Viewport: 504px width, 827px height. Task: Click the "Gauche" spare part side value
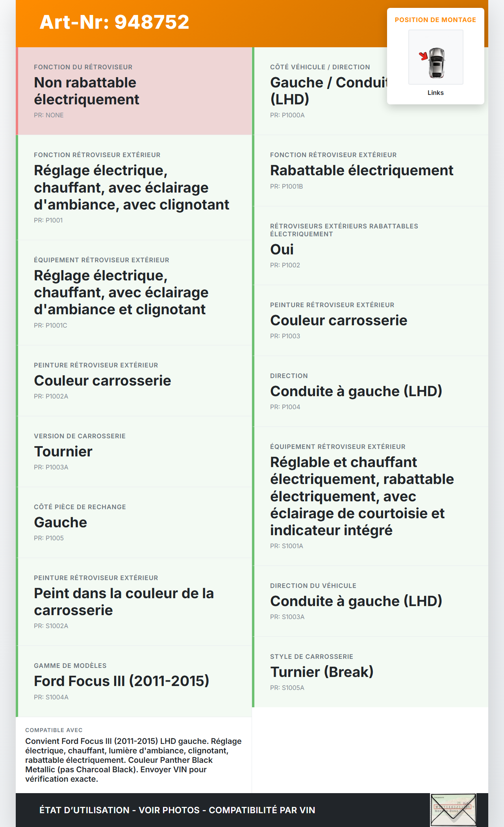(60, 523)
